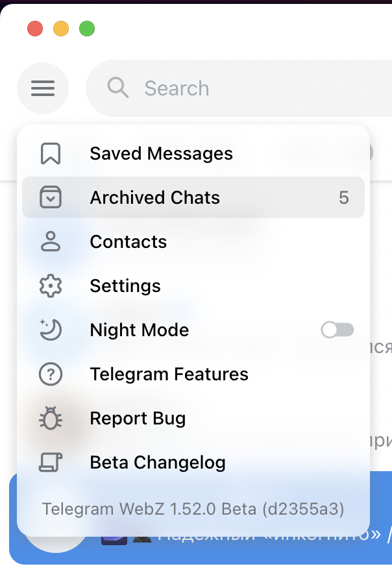Click the Archived Chats box icon
This screenshot has width=392, height=575.
[x=50, y=198]
